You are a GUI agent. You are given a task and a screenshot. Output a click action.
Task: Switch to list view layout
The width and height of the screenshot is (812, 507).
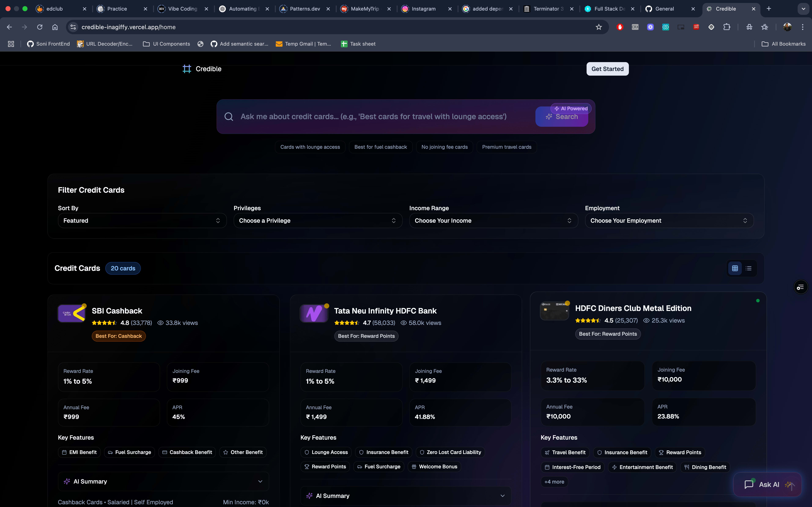click(x=749, y=268)
